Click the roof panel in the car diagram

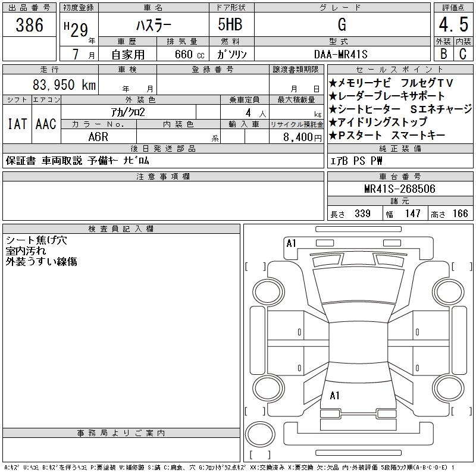point(358,342)
